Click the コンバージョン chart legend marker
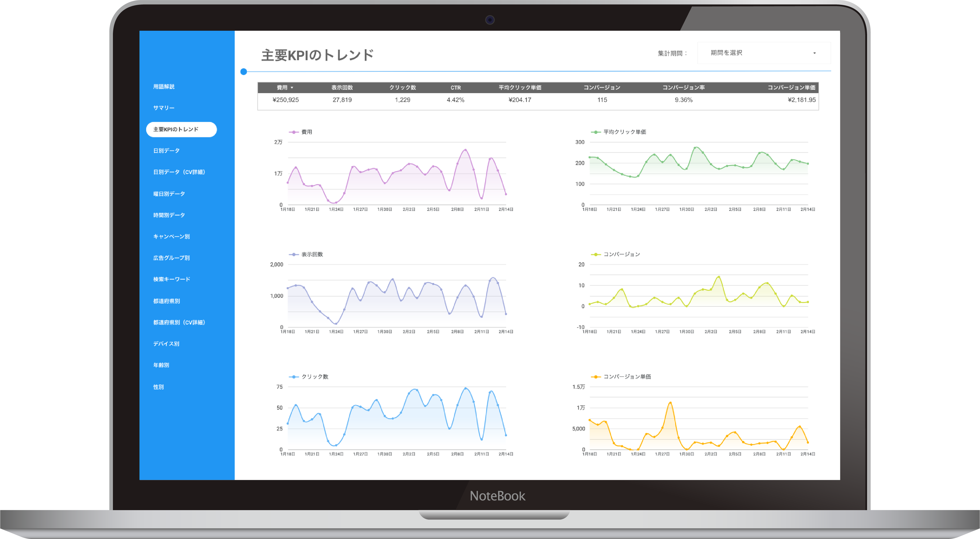Image resolution: width=980 pixels, height=539 pixels. 595,254
